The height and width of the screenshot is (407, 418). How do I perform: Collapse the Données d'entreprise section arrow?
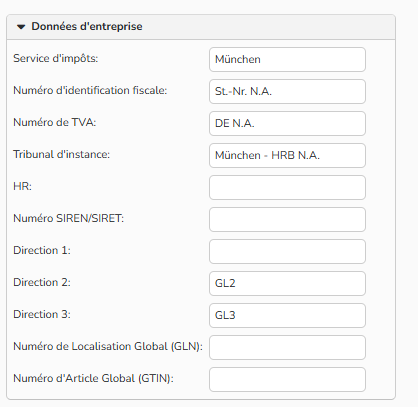tap(21, 27)
